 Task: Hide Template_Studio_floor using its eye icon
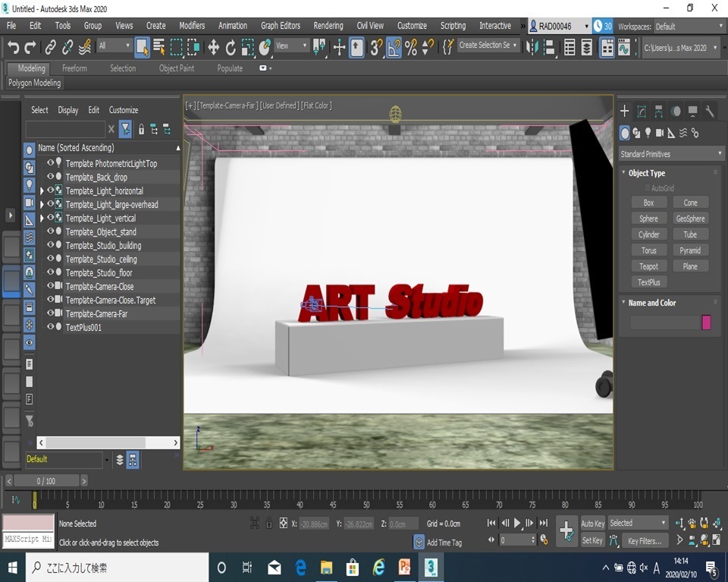pos(50,272)
